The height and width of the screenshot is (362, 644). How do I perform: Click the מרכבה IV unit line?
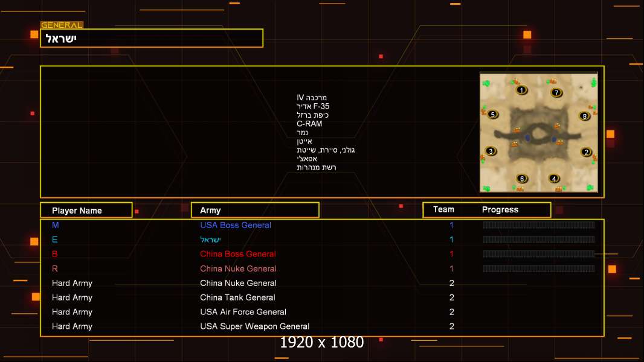tap(312, 98)
